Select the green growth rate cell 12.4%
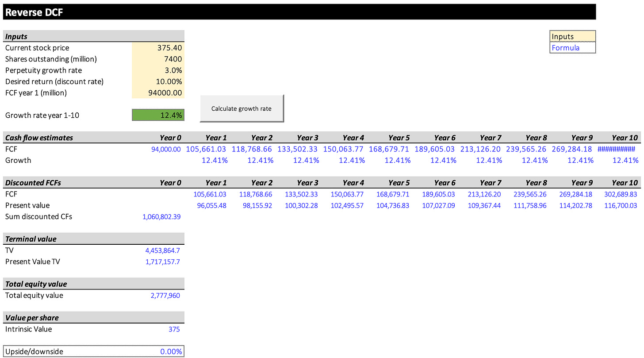The height and width of the screenshot is (358, 644). [x=158, y=115]
